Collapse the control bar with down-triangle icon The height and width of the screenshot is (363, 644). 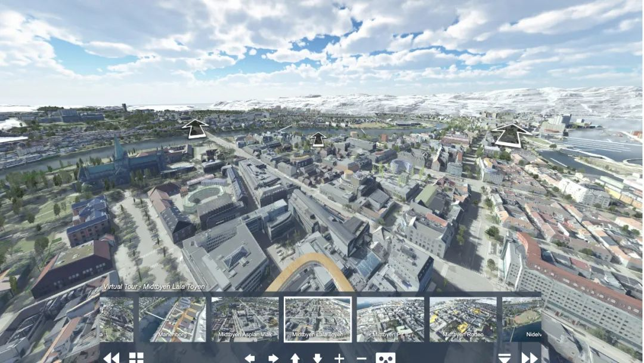(505, 358)
